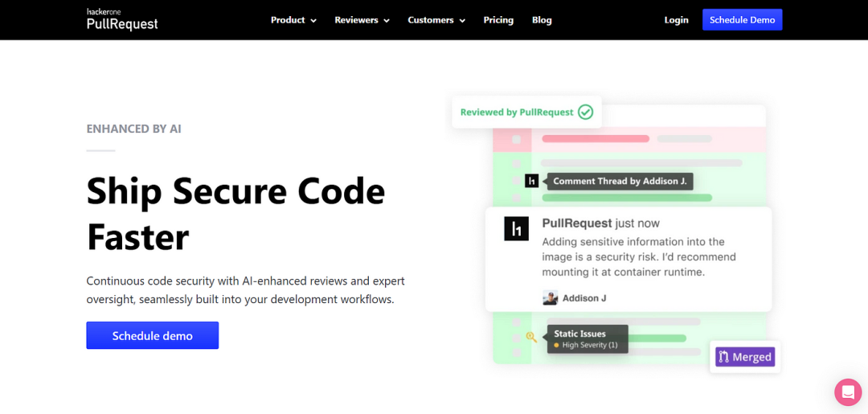Click the Static Issues tooltip

pyautogui.click(x=588, y=338)
